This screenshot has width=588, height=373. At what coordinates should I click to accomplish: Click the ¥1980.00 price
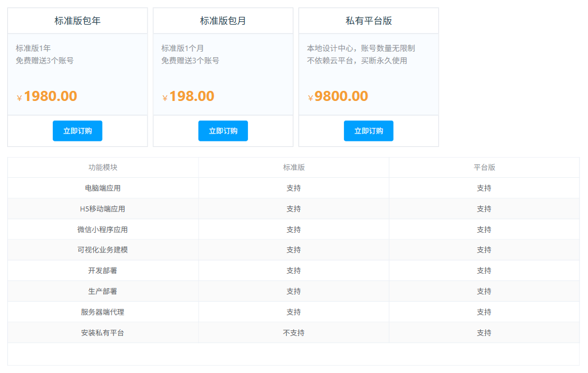(47, 96)
